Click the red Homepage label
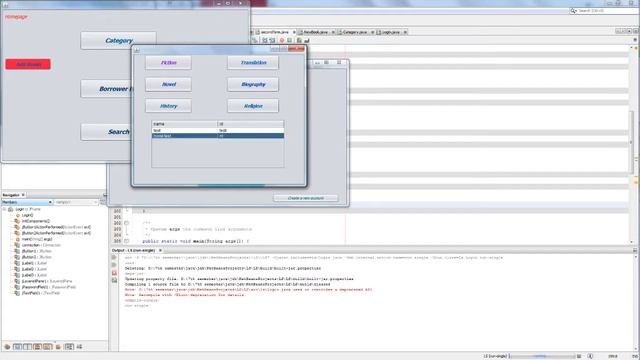The height and width of the screenshot is (360, 640). tap(16, 17)
